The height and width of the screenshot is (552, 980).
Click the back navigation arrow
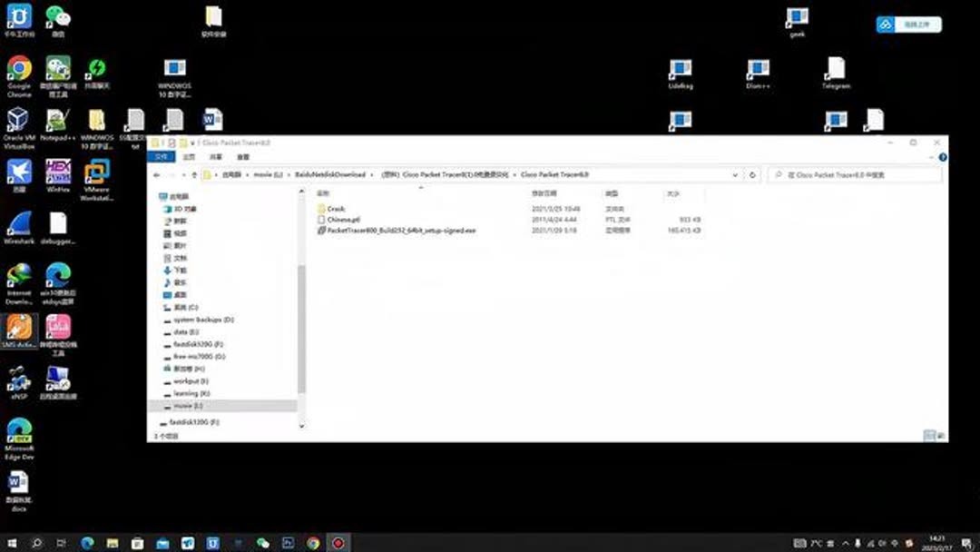(x=156, y=174)
